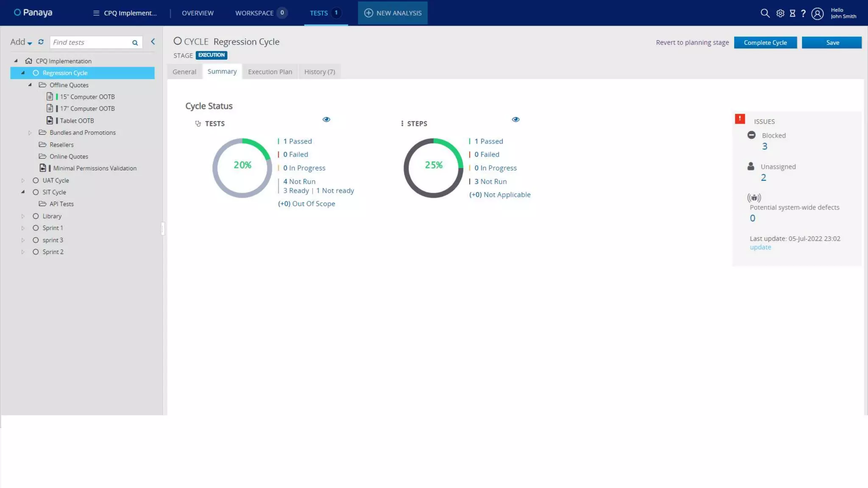This screenshot has height=488, width=868.
Task: Click the Panaya logo
Action: pos(33,13)
